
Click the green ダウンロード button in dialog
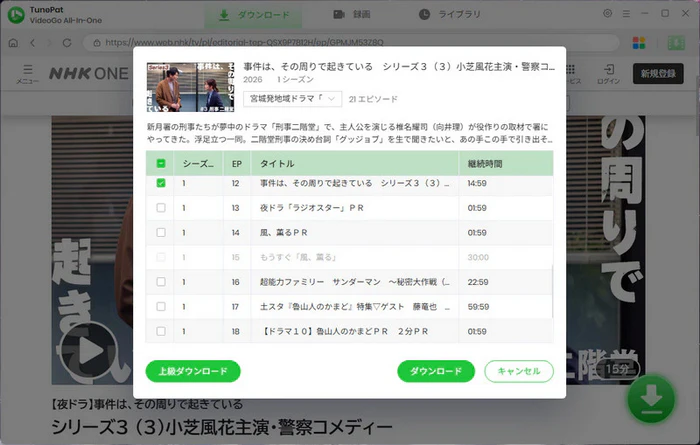[436, 371]
